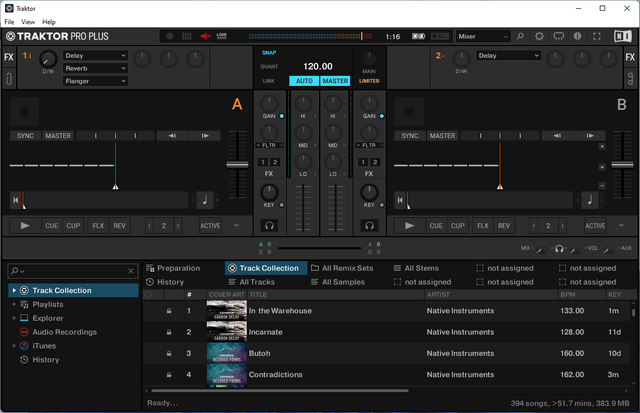This screenshot has width=640, height=413.
Task: Clear the browser search with the X icon
Action: [x=132, y=271]
